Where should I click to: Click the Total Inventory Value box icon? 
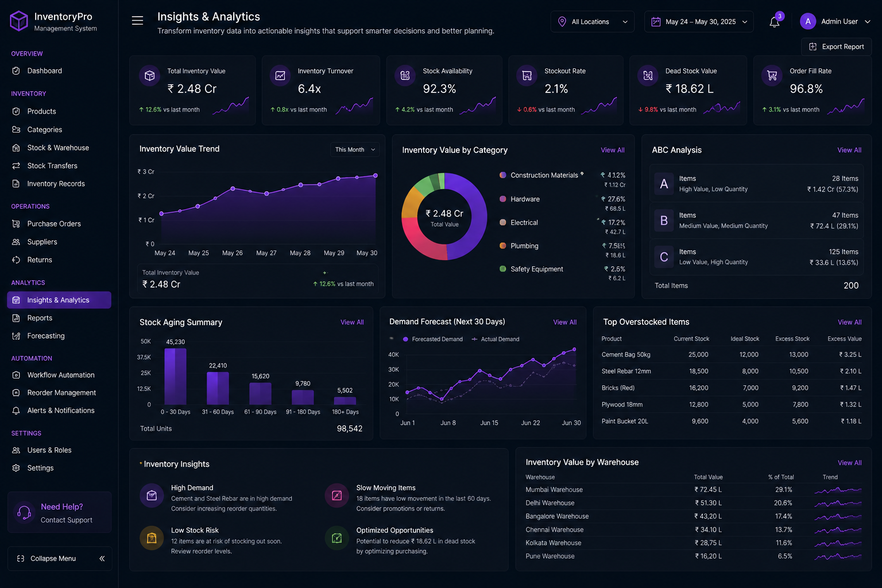tap(150, 76)
